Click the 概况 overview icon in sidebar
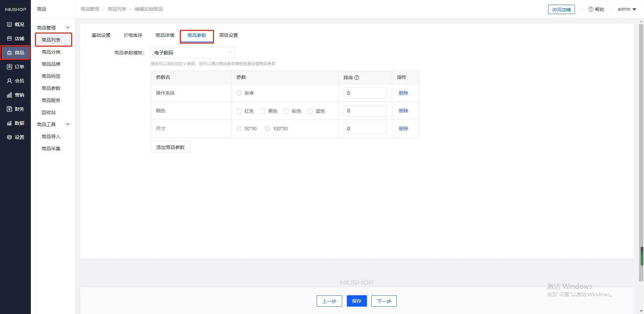This screenshot has width=644, height=314. coord(9,24)
